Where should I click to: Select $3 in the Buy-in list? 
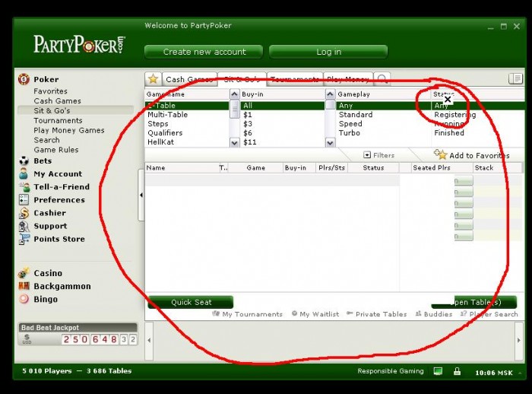(x=247, y=124)
